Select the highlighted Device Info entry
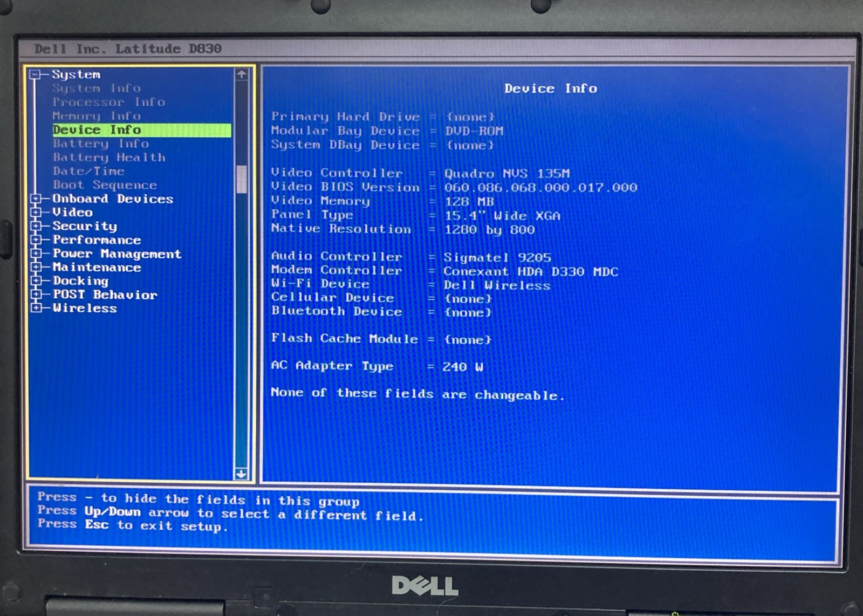The height and width of the screenshot is (616, 863). (142, 130)
